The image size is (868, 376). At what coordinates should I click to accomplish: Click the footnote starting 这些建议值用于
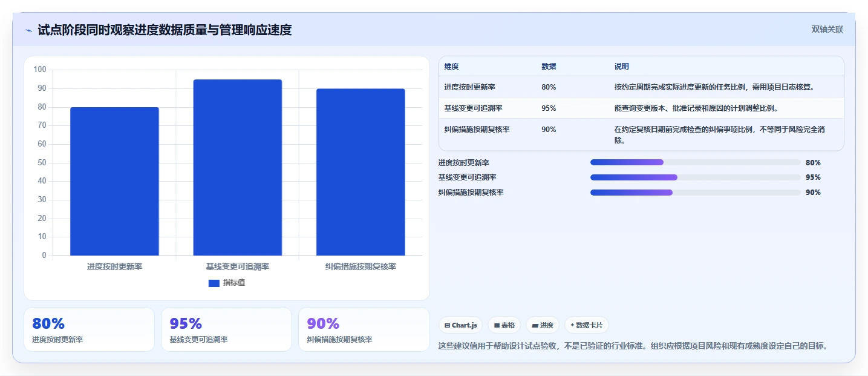[x=633, y=346]
